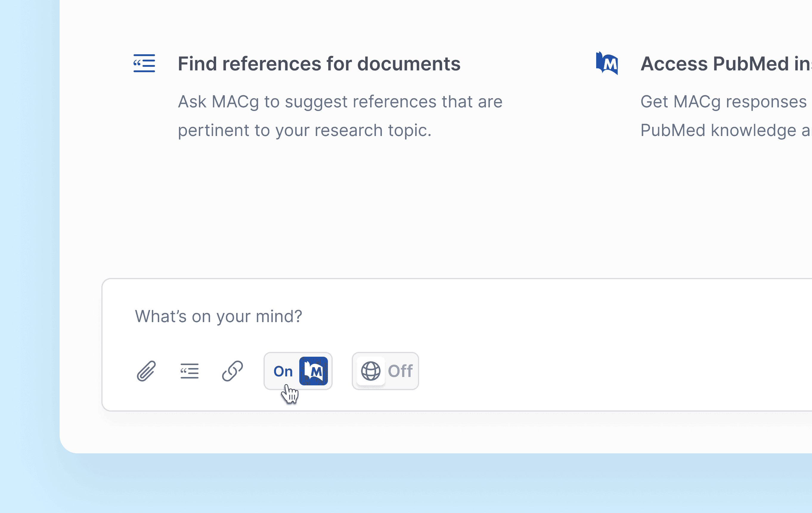Select "Find references for documents" heading
This screenshot has height=513, width=812.
pyautogui.click(x=319, y=64)
